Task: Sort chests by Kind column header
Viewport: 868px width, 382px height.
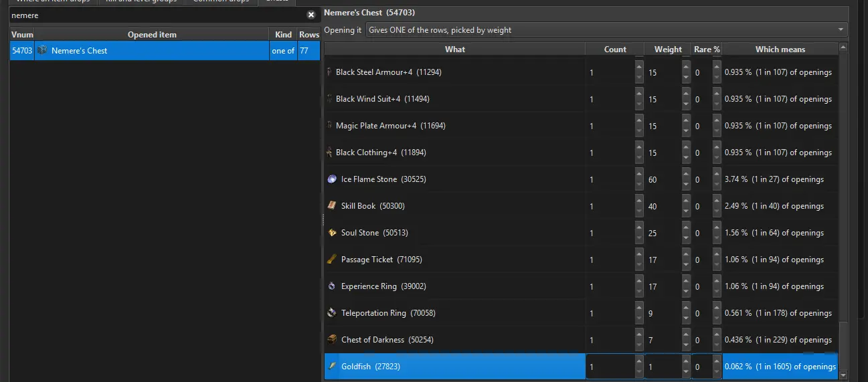Action: [283, 34]
